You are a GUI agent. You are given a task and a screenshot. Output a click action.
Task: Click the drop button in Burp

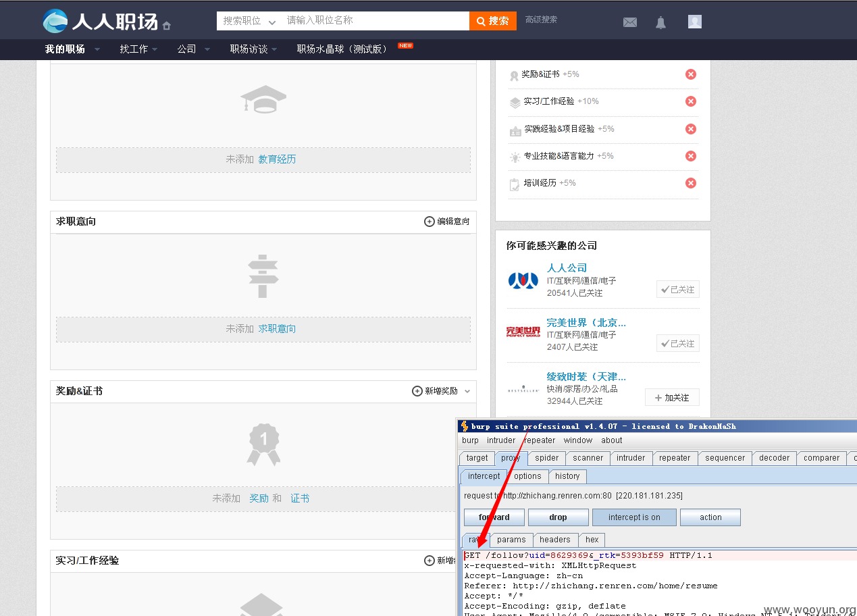click(x=558, y=517)
